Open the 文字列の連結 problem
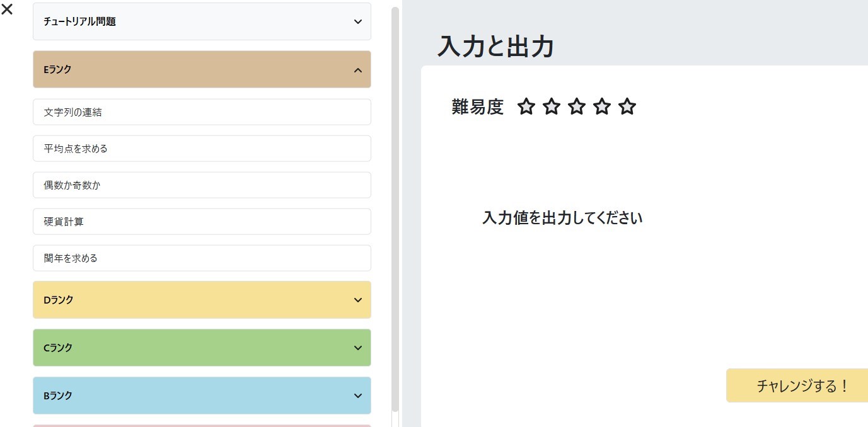Image resolution: width=868 pixels, height=427 pixels. (202, 112)
